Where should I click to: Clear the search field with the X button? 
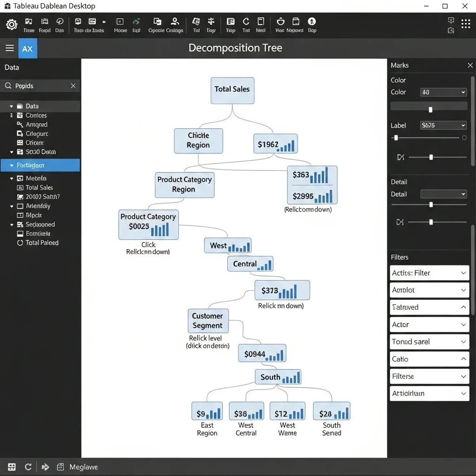click(x=73, y=86)
